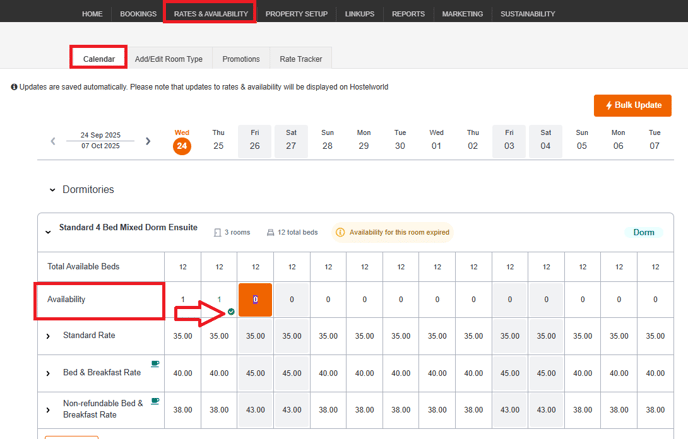Click the green saved checkmark icon
688x439 pixels.
tap(231, 312)
